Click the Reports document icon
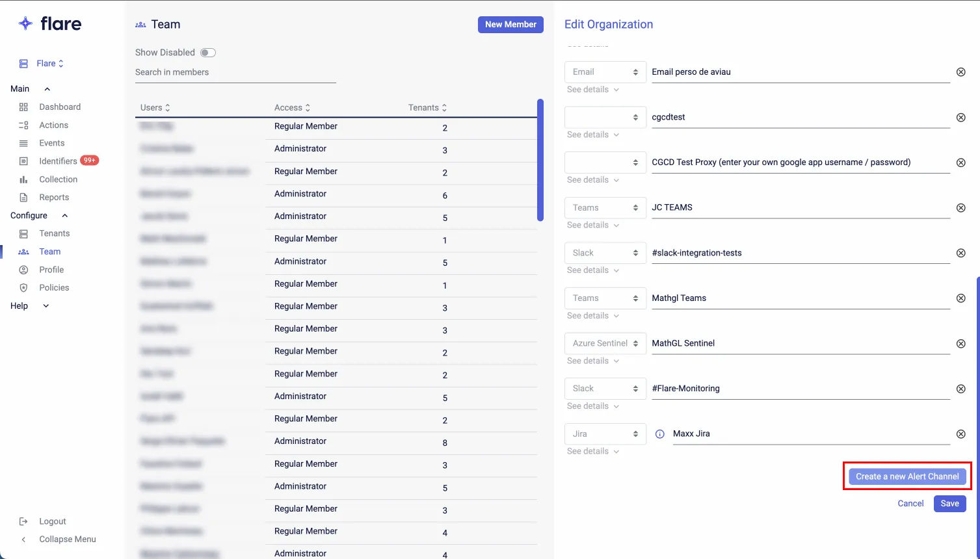Viewport: 980px width, 559px height. click(23, 198)
